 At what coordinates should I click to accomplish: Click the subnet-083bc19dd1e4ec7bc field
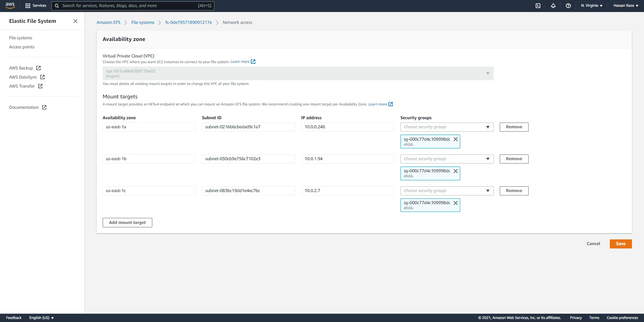[x=249, y=191]
